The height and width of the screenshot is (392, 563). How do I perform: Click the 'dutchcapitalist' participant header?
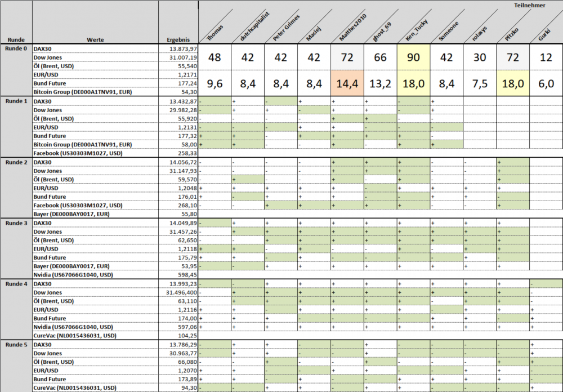(254, 26)
